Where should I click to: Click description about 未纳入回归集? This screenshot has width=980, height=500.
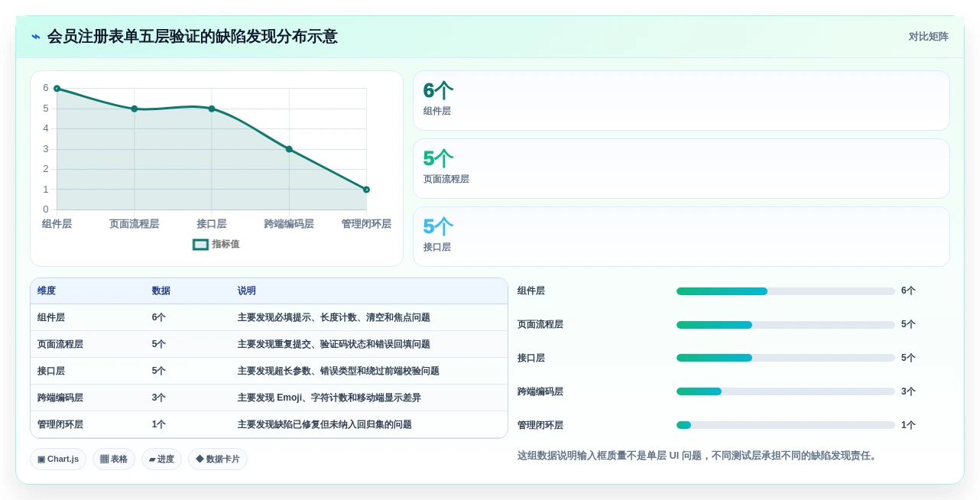[x=325, y=424]
